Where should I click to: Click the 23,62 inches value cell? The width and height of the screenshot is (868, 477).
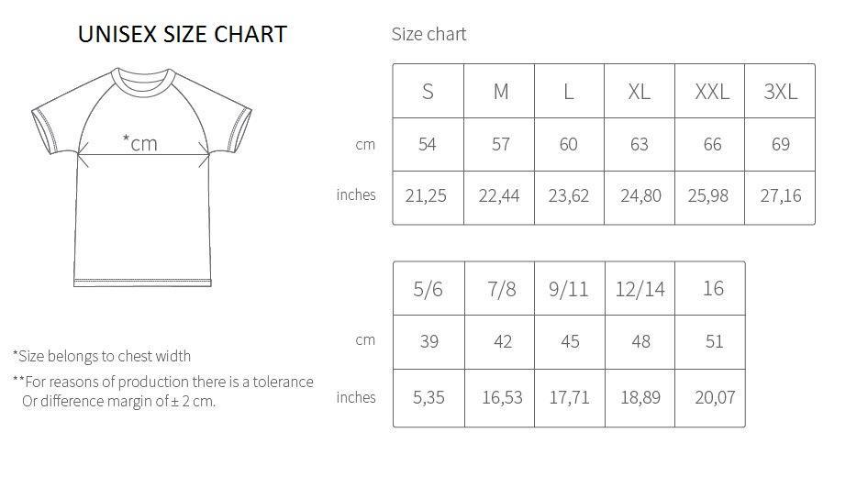point(569,195)
